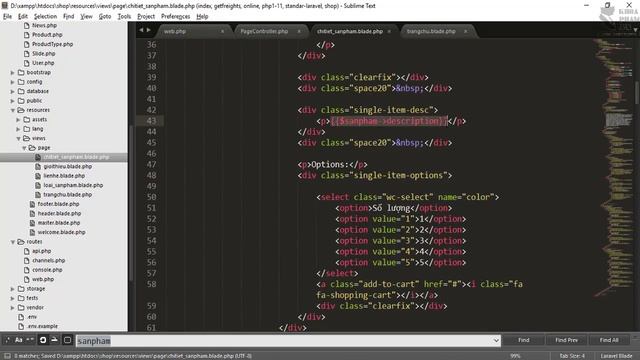Click the ProductType.php file icon
The image size is (640, 360).
pos(27,44)
